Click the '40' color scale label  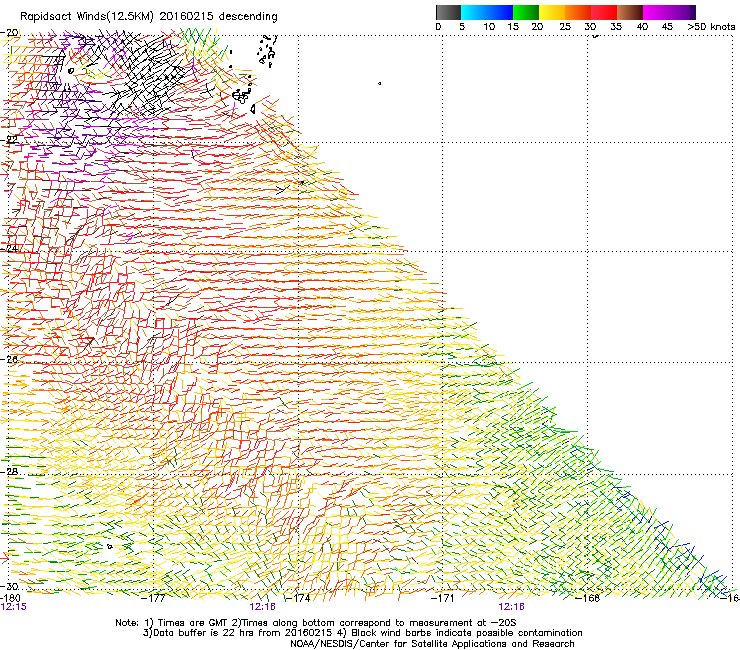pyautogui.click(x=642, y=27)
